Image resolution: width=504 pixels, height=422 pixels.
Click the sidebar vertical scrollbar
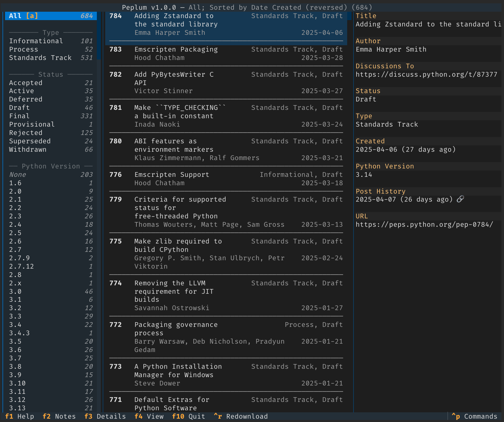click(99, 212)
